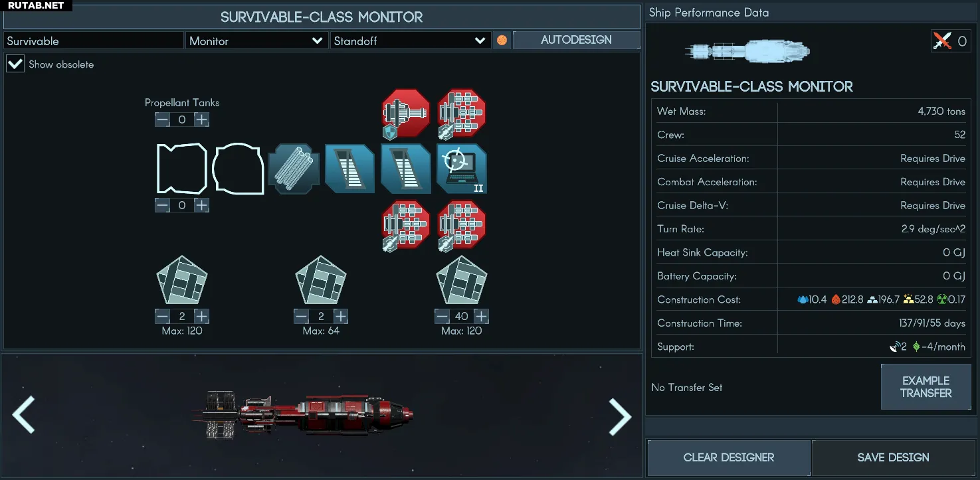Click SAVE DESIGN button
Viewport: 980px width, 480px height.
(x=893, y=457)
